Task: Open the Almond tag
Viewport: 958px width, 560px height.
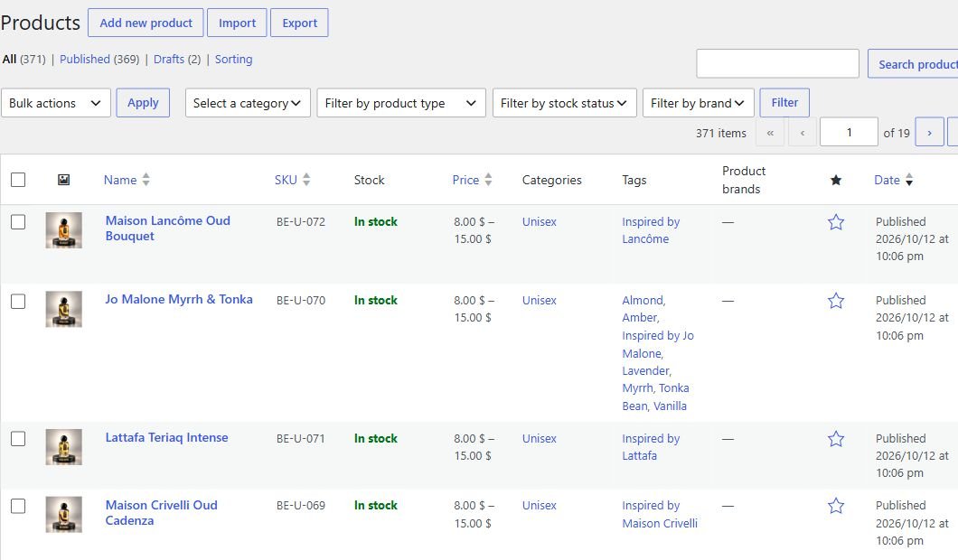Action: tap(642, 301)
